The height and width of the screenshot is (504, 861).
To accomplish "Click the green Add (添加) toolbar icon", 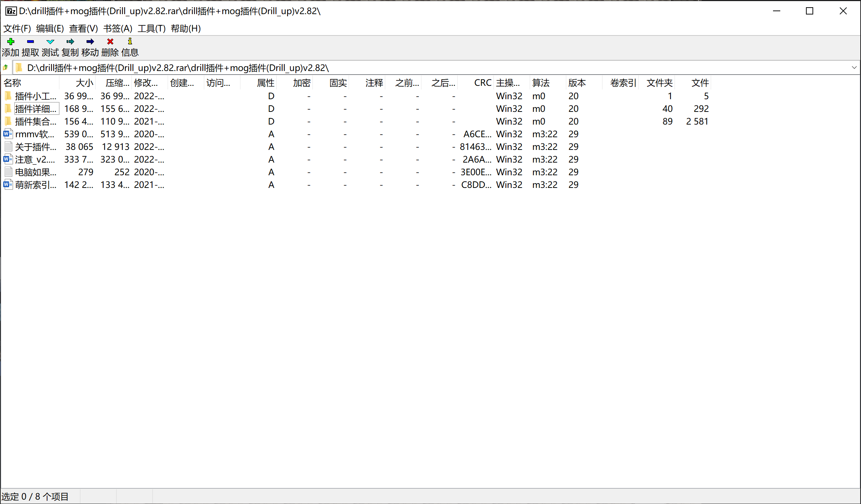I will pyautogui.click(x=10, y=42).
